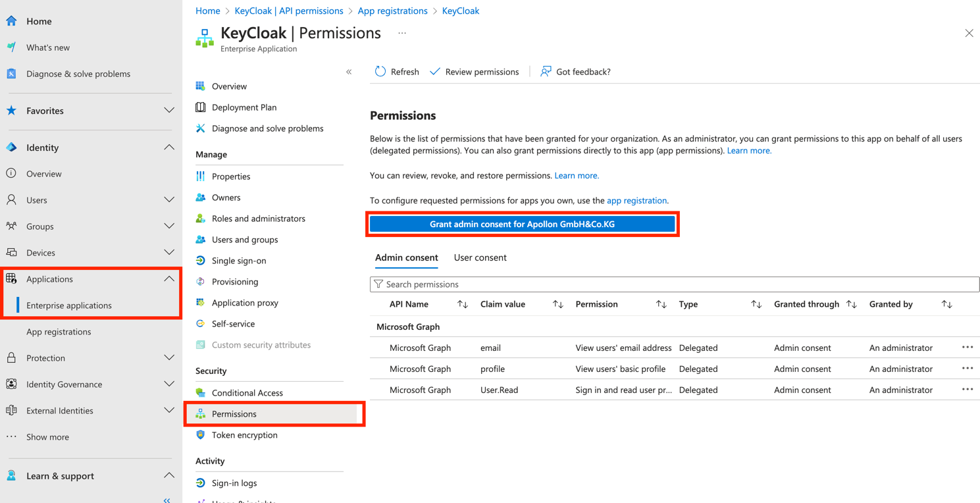
Task: Open Conditional Access icon under Security
Action: coord(201,393)
